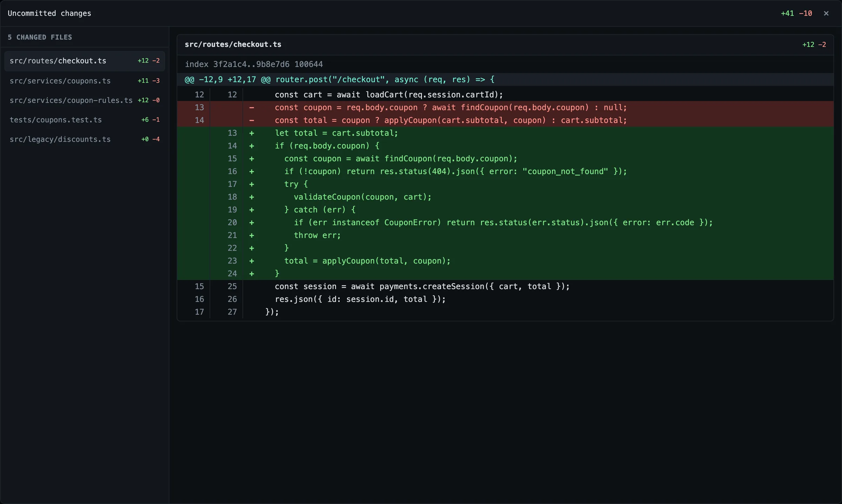Click the src/routes/checkout.ts diff header title
Screen dimensions: 842x504
click(233, 45)
